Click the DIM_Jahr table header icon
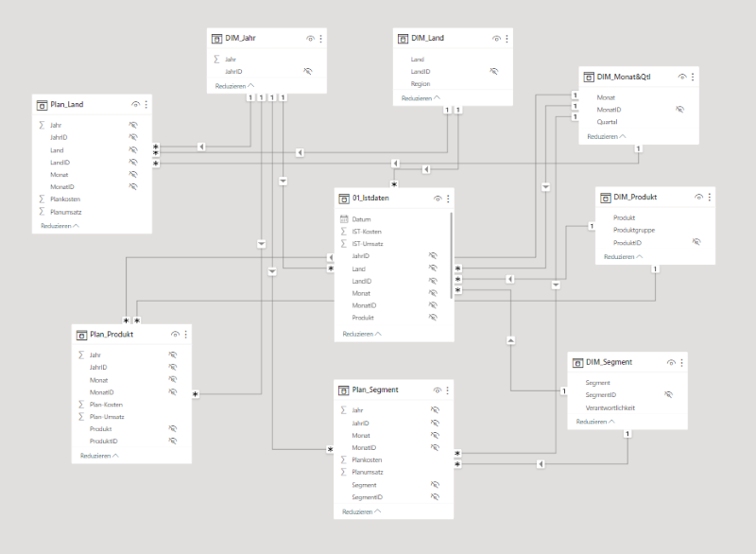Image resolution: width=756 pixels, height=554 pixels. 217,39
